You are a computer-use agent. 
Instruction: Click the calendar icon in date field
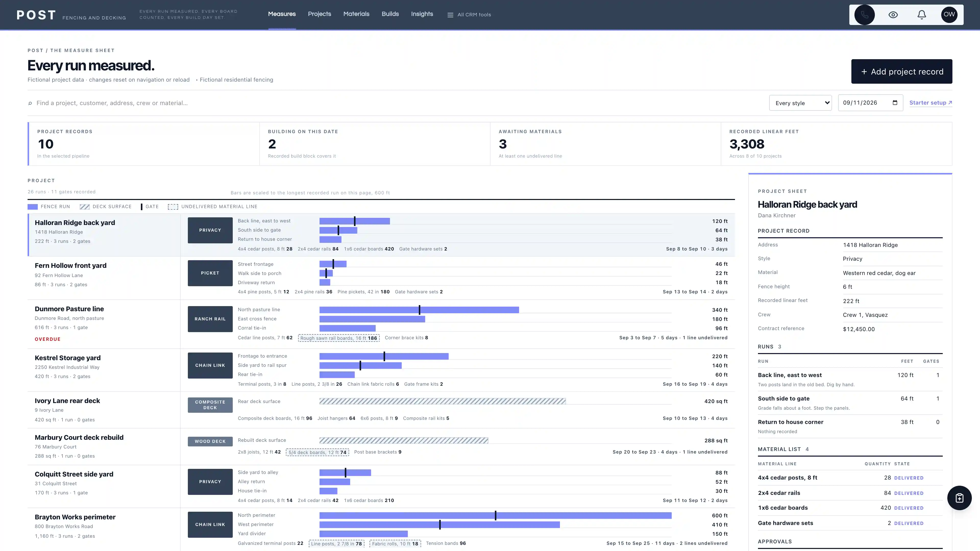point(895,103)
